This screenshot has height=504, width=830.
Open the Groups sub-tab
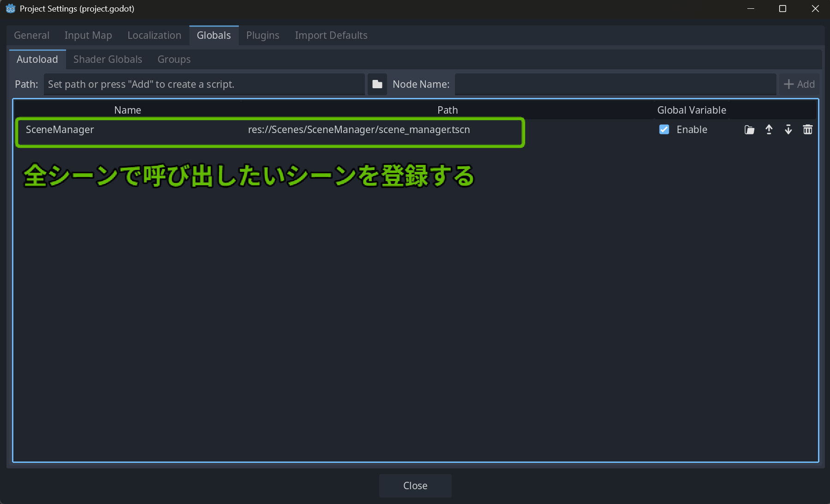pyautogui.click(x=174, y=60)
